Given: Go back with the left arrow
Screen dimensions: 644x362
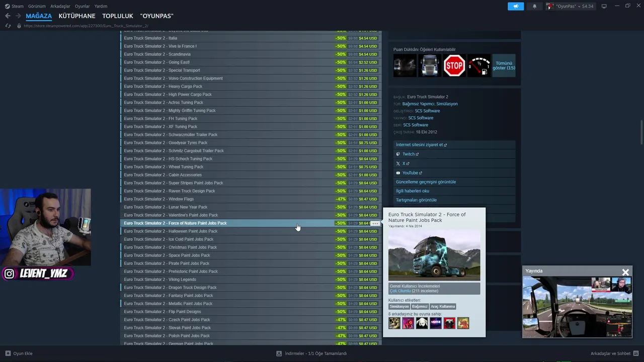Looking at the screenshot, I should pos(8,16).
